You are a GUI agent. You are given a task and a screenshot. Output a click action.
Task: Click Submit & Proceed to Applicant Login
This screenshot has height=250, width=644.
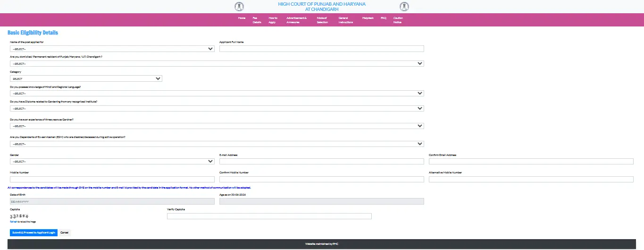(x=33, y=233)
